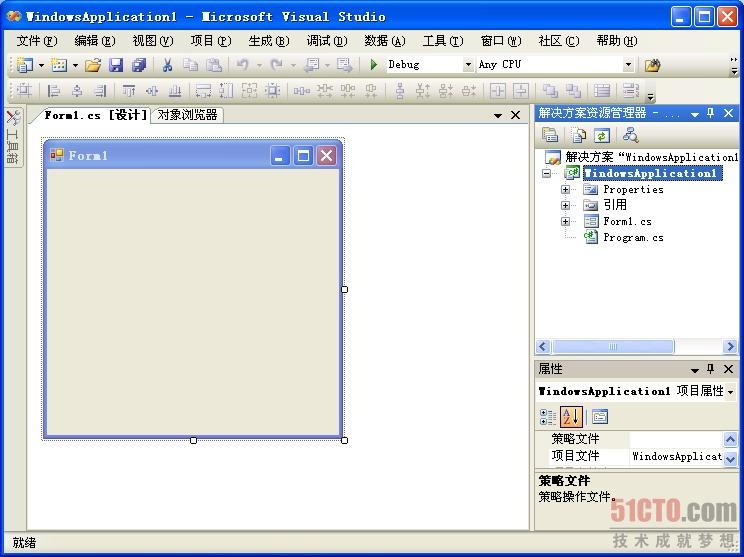Screen dimensions: 744x557
Task: Click the Make Same Width icon
Action: (203, 90)
